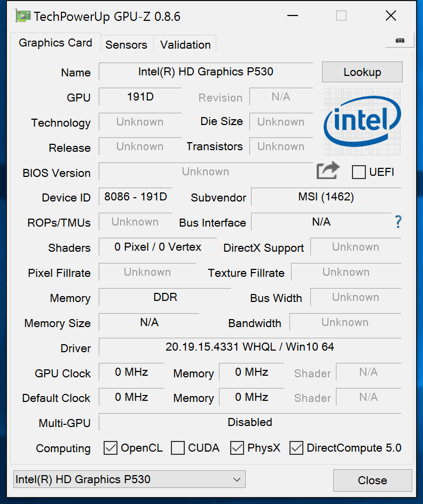This screenshot has width=423, height=504.
Task: Switch to the Validation tab
Action: coord(185,45)
